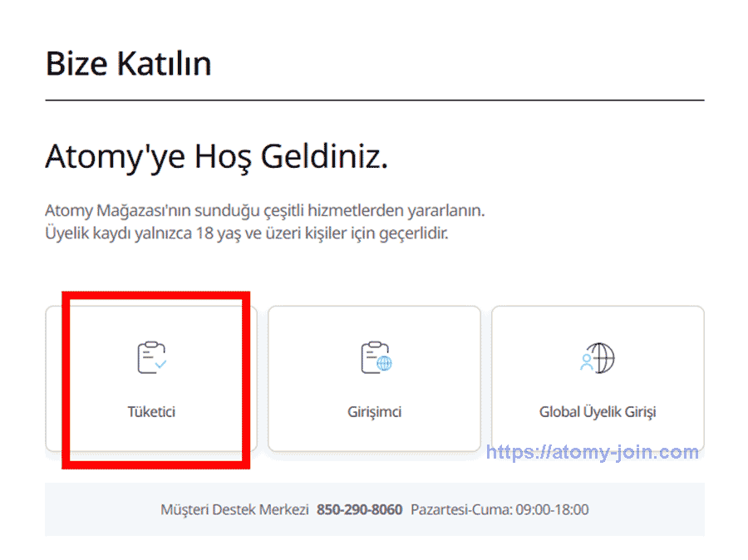Viewport: 748px width, 560px height.
Task: Click the Atomy Mağazası description sentence
Action: point(264,212)
